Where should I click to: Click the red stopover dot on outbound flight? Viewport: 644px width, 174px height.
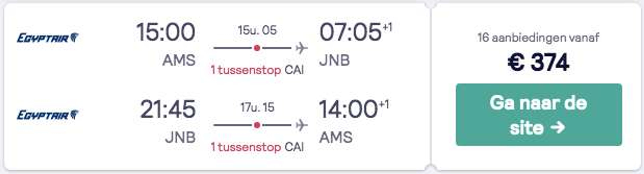point(257,48)
